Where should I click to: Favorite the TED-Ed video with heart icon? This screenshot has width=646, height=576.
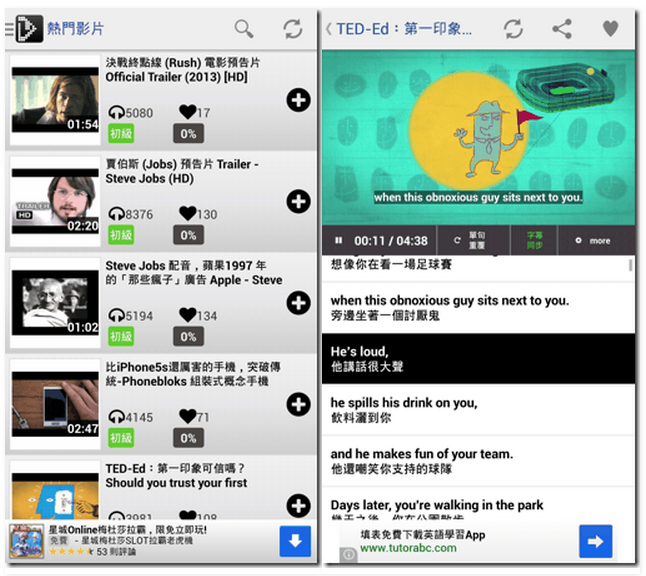(611, 29)
